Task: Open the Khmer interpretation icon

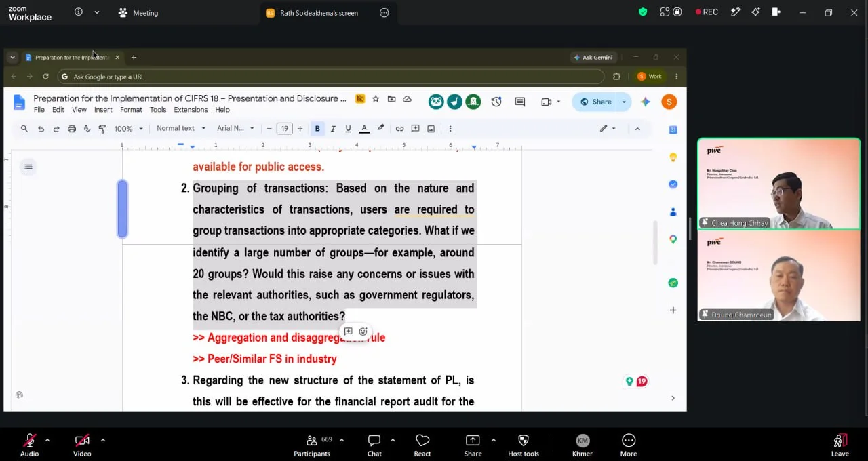Action: tap(583, 445)
